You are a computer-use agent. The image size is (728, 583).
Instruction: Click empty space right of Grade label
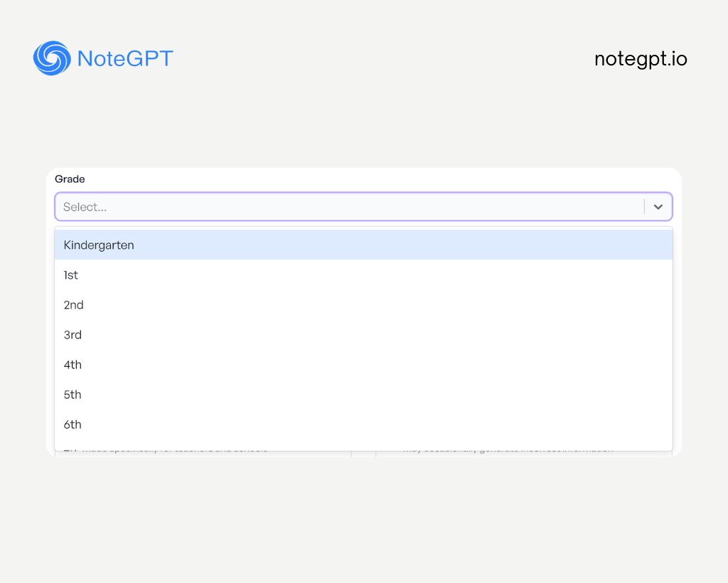[355, 179]
